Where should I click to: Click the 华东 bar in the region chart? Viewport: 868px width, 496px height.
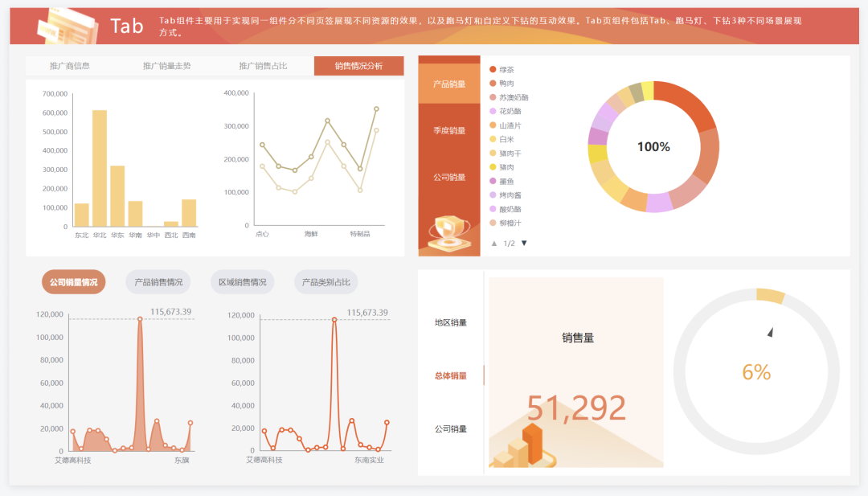(x=117, y=196)
